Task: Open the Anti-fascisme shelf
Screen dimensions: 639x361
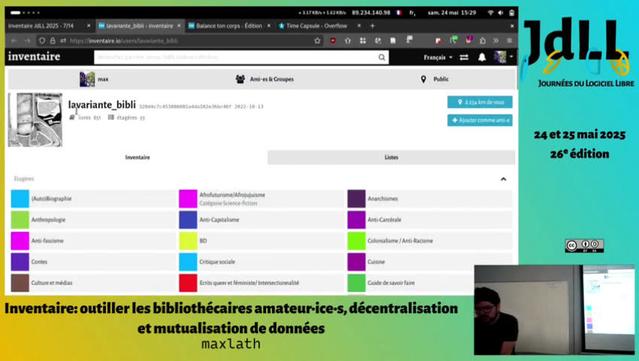Action: (x=93, y=241)
